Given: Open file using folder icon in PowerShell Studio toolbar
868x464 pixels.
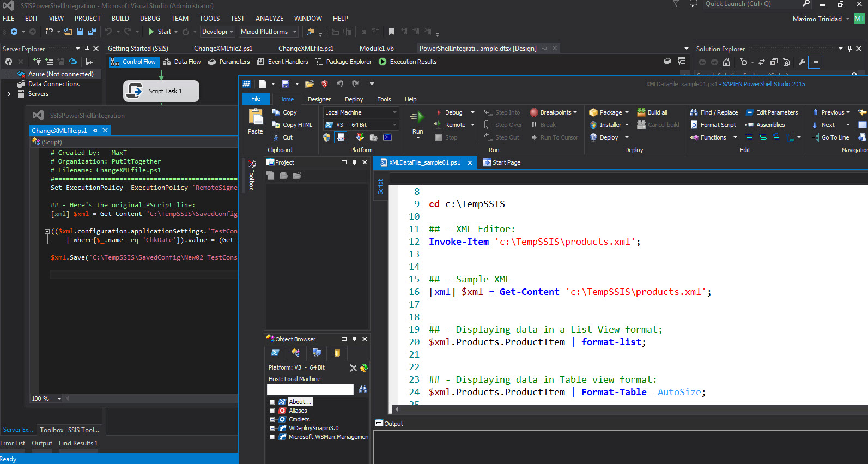Looking at the screenshot, I should pyautogui.click(x=309, y=84).
